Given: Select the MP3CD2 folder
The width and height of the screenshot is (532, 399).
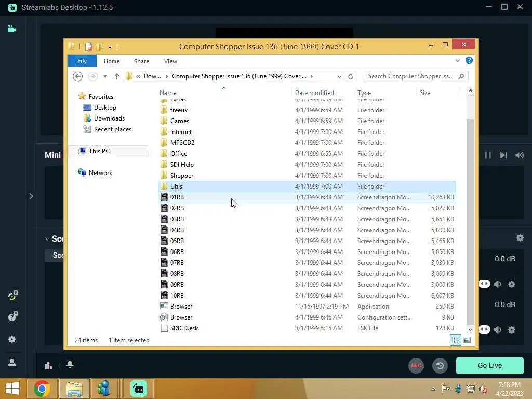Looking at the screenshot, I should (x=307, y=142).
